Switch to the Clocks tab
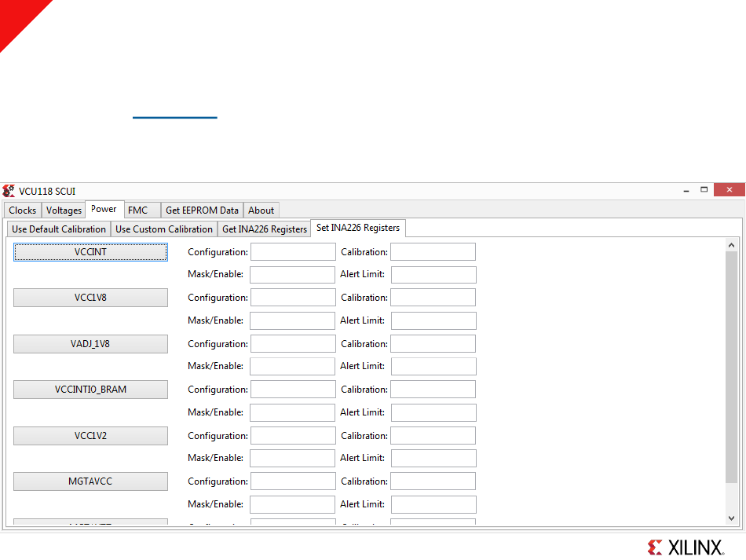This screenshot has width=746, height=560. click(x=22, y=210)
